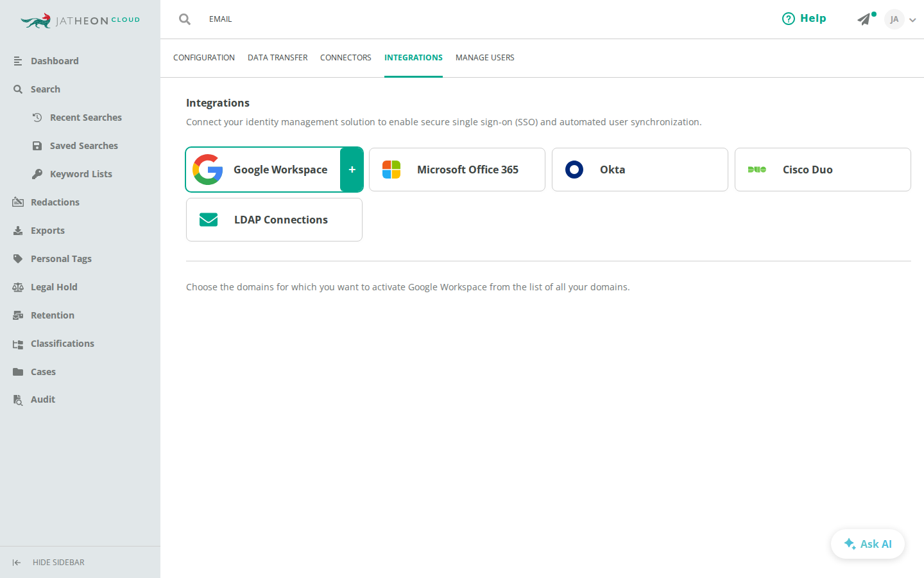The width and height of the screenshot is (924, 578).
Task: Click the magnifier search icon in top bar
Action: pos(185,19)
